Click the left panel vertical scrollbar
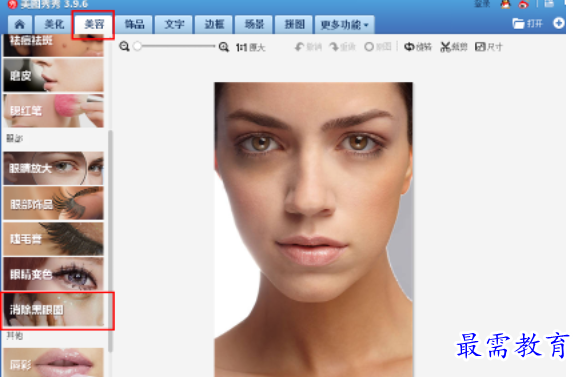This screenshot has width=578, height=377. tap(110, 240)
